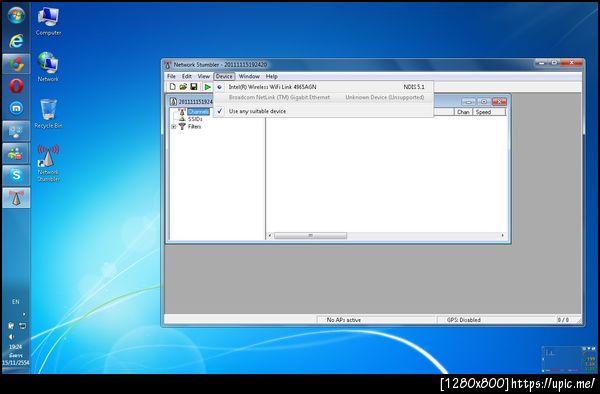Click the Save floppy disk icon
The height and width of the screenshot is (394, 600).
point(194,87)
